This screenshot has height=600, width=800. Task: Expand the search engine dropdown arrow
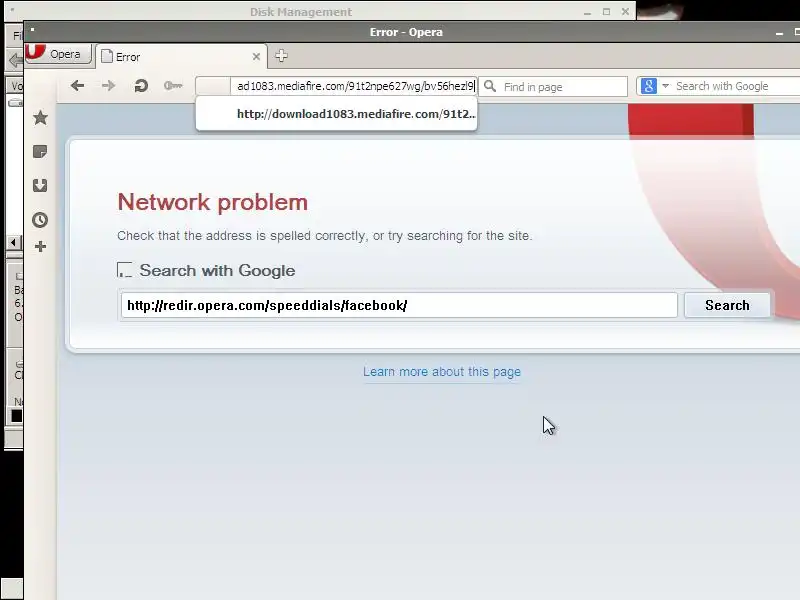pos(665,86)
